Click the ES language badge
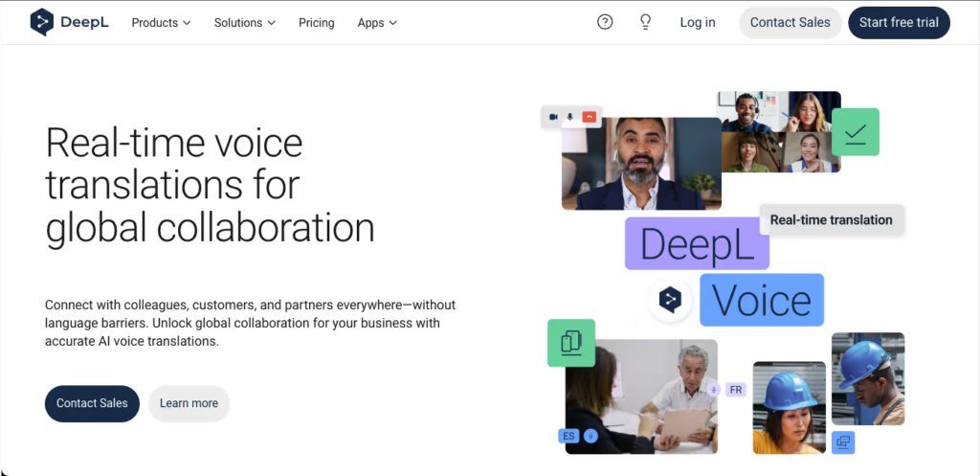The height and width of the screenshot is (476, 980). (569, 436)
